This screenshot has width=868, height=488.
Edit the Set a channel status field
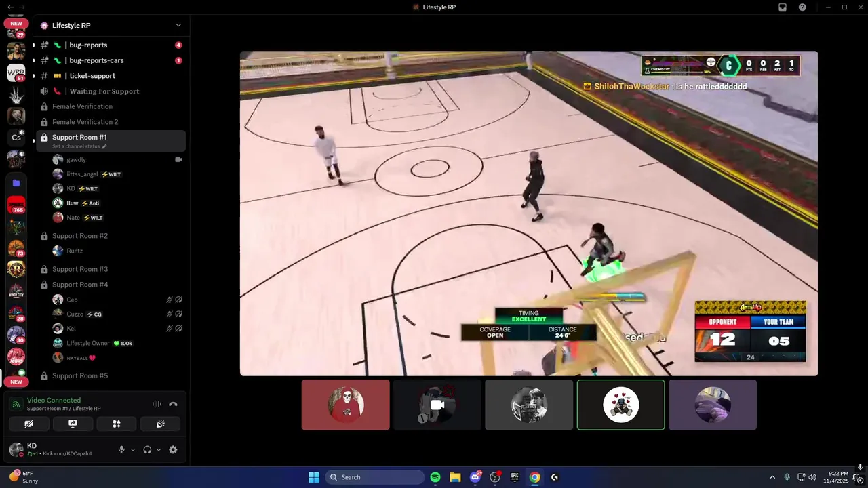point(79,146)
